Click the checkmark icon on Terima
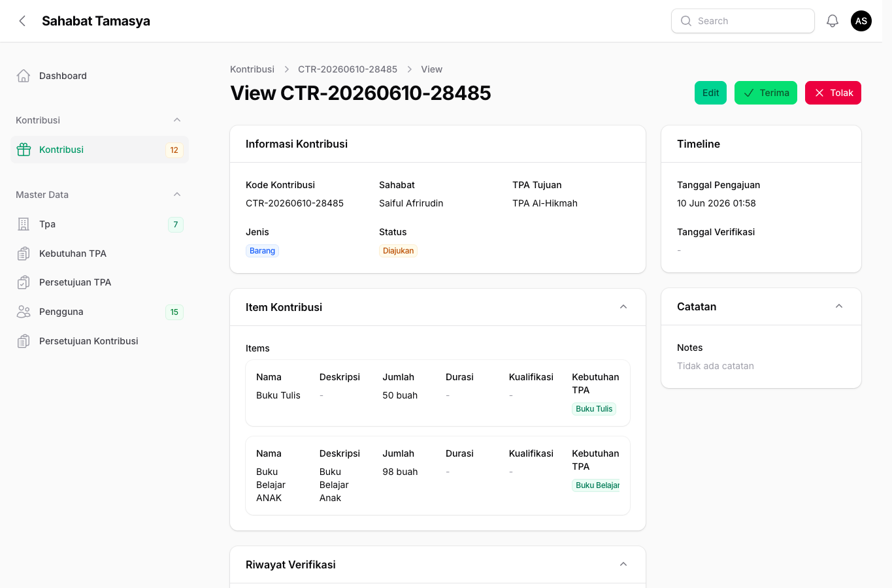 [749, 93]
